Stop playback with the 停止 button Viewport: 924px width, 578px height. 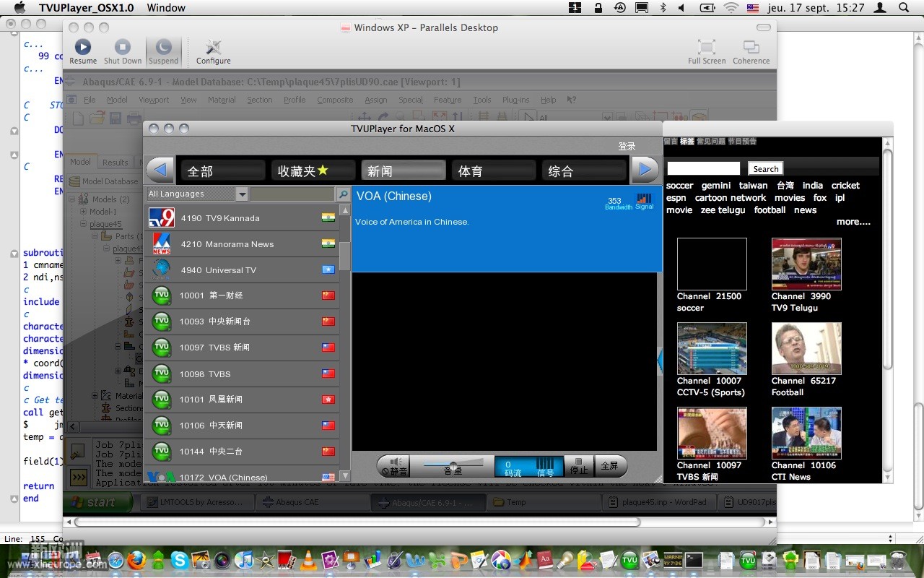579,466
